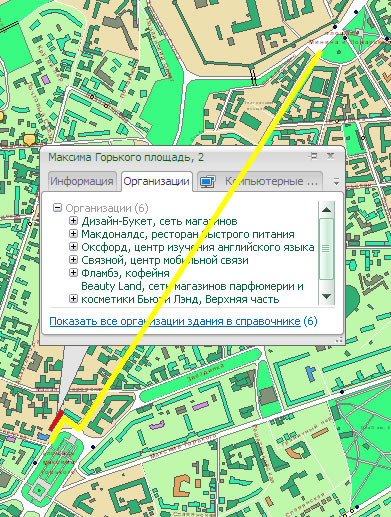Expand the Макдоналдс restaurant entry

pyautogui.click(x=73, y=234)
